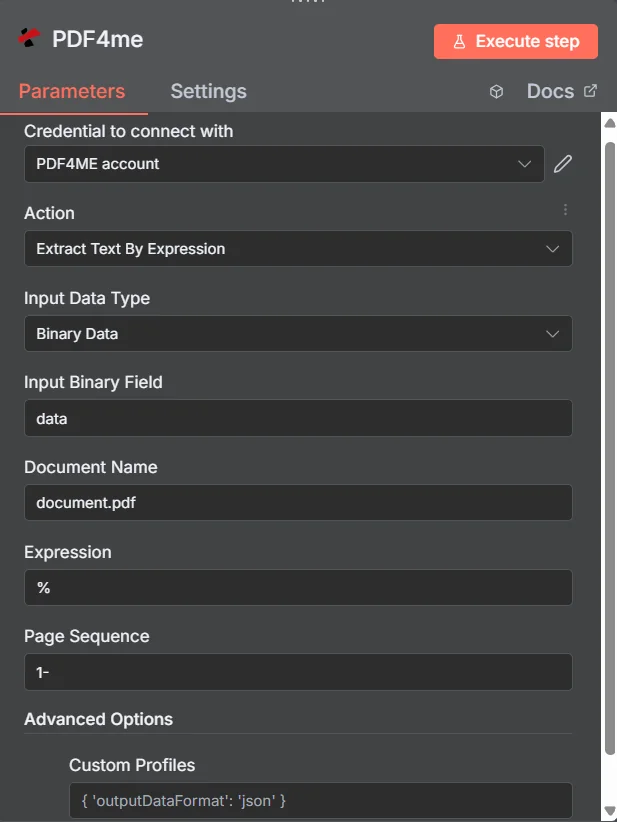Viewport: 617px width, 822px height.
Task: Click the cube package icon beside Docs
Action: pos(496,92)
